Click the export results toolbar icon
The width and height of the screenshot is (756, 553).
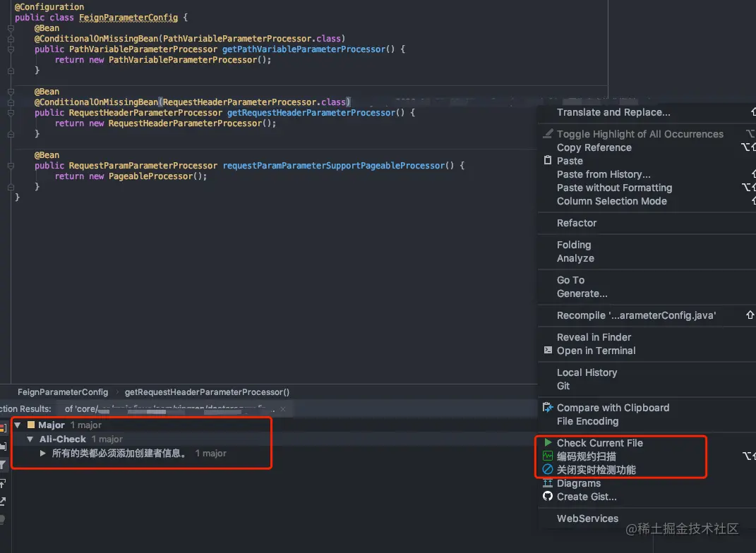pyautogui.click(x=2, y=502)
